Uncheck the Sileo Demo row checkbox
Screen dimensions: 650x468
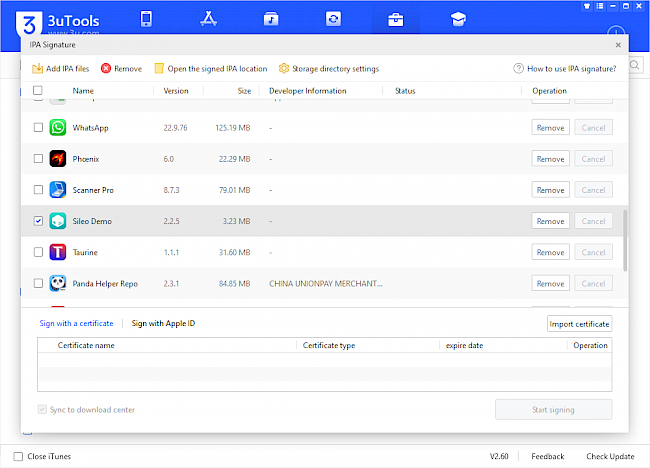tap(38, 221)
